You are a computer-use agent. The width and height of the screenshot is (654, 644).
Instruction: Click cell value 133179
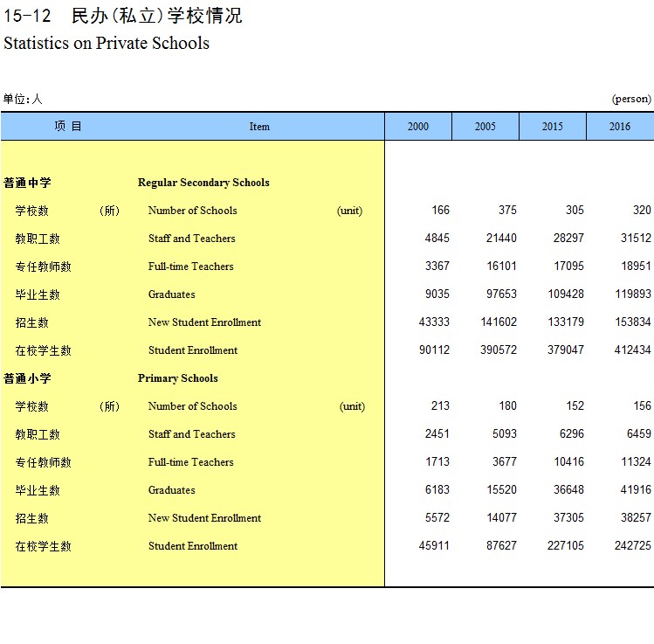click(566, 322)
